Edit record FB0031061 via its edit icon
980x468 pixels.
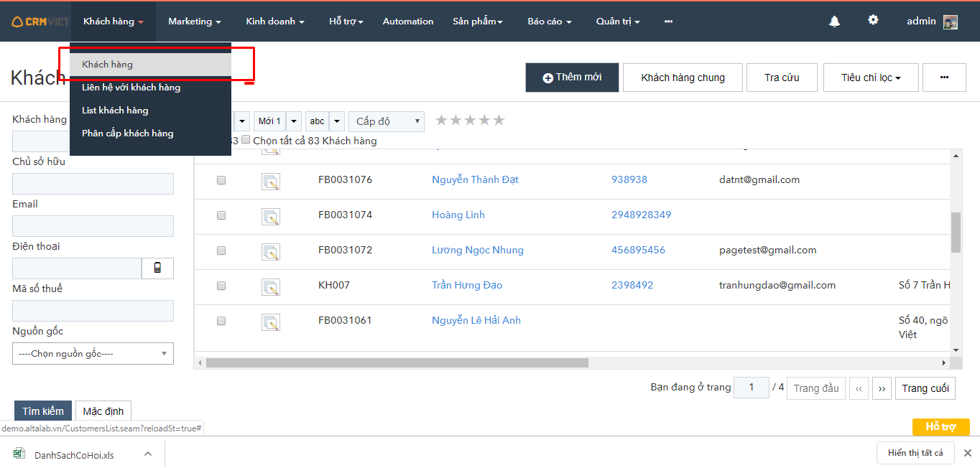271,322
